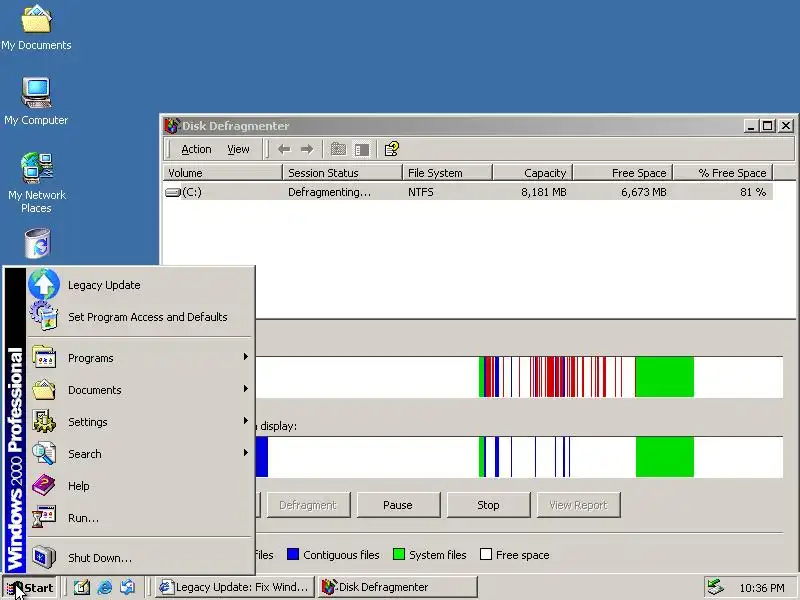Expand the Settings submenu
The image size is (800, 600).
[x=140, y=422]
